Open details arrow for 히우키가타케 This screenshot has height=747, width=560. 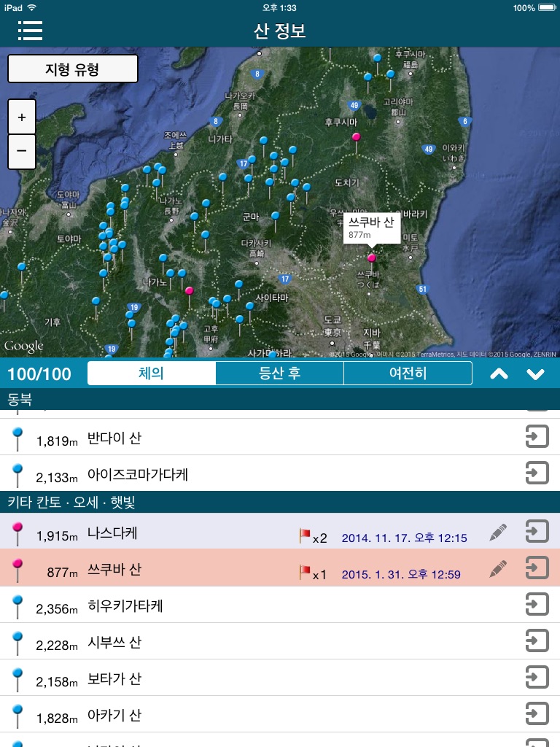click(x=537, y=604)
